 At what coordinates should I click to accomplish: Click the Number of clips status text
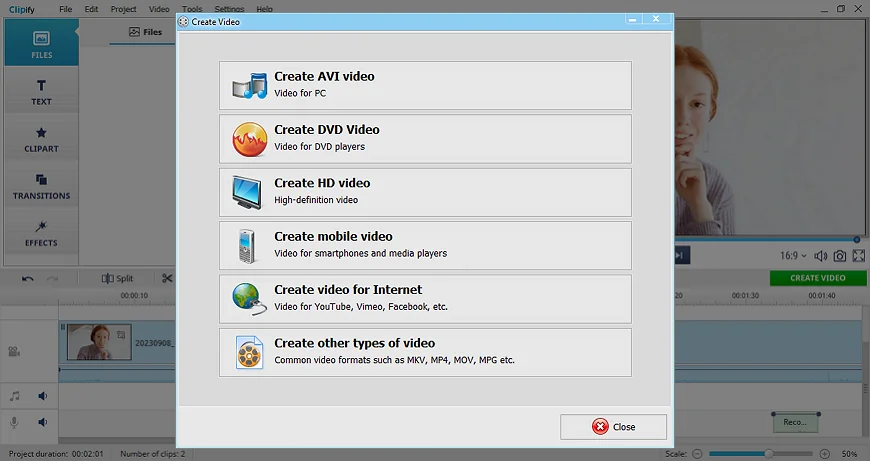[153, 454]
